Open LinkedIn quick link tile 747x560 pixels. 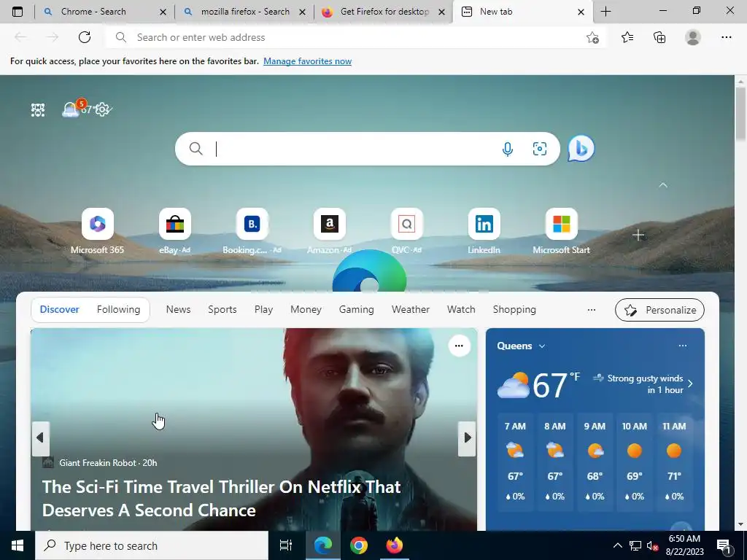[484, 231]
